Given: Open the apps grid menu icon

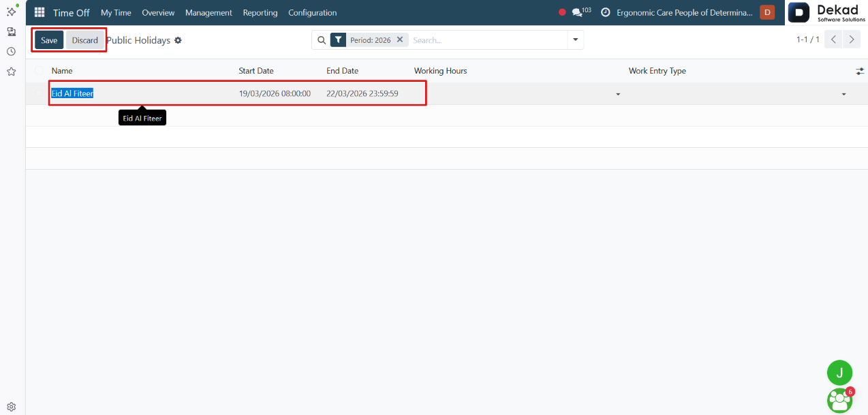Looking at the screenshot, I should coord(40,12).
